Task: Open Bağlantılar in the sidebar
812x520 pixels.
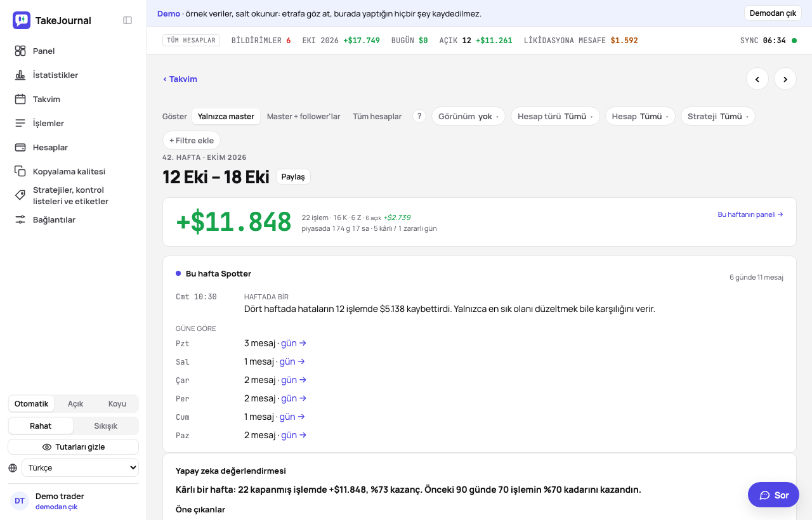Action: click(x=73, y=219)
